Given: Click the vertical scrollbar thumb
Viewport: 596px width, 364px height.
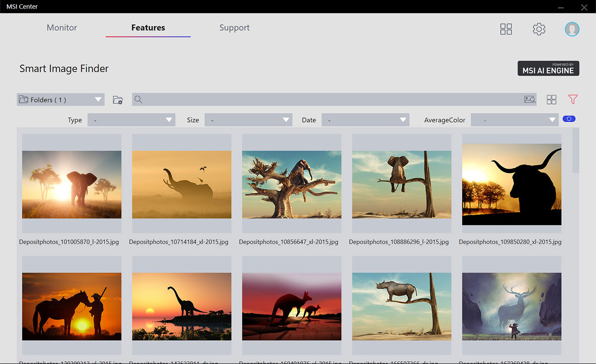Looking at the screenshot, I should (576, 150).
